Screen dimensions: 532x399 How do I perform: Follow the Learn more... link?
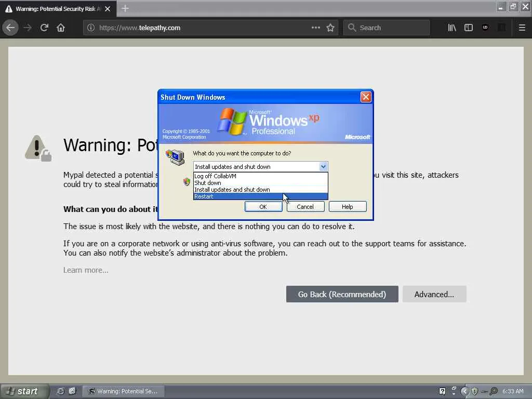86,270
